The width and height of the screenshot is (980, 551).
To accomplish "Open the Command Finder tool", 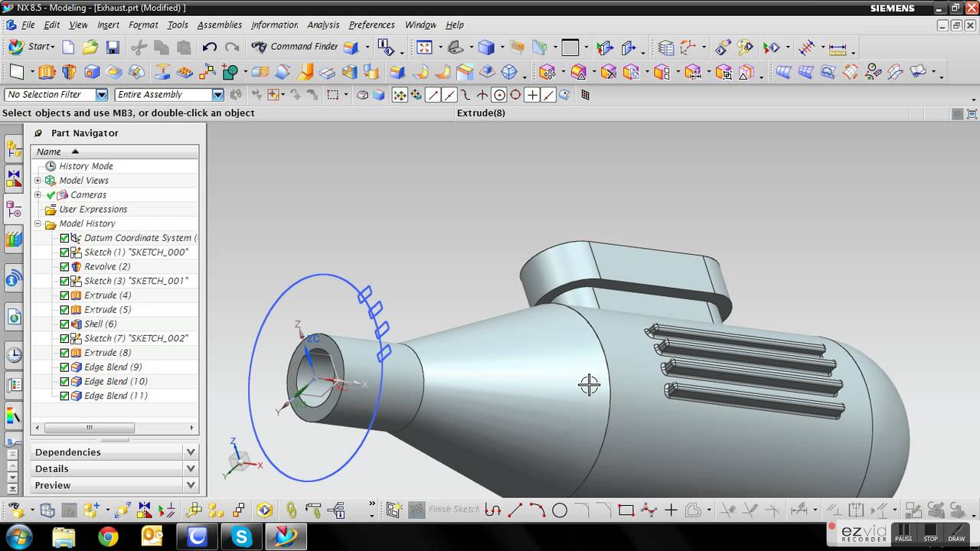I will [295, 47].
